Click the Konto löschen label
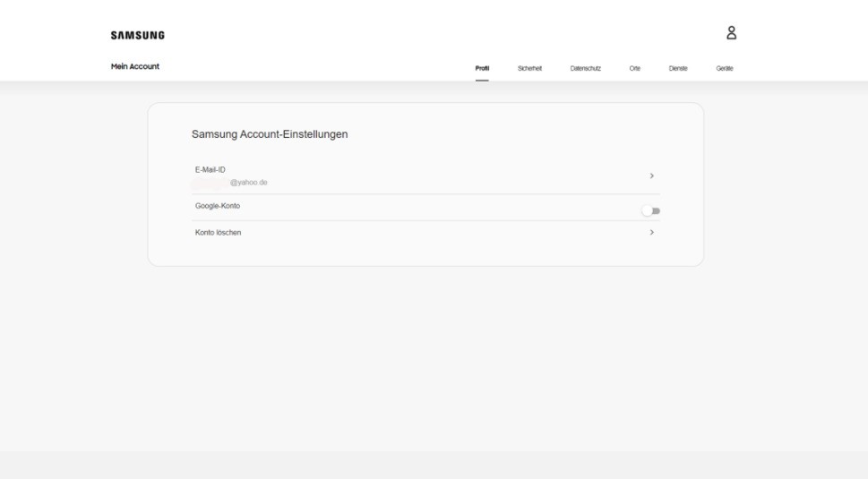This screenshot has width=868, height=479. click(x=218, y=233)
